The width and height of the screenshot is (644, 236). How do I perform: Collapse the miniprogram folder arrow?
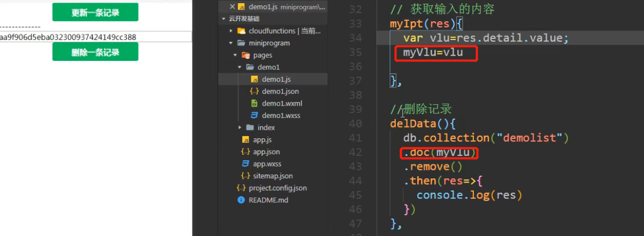point(231,43)
